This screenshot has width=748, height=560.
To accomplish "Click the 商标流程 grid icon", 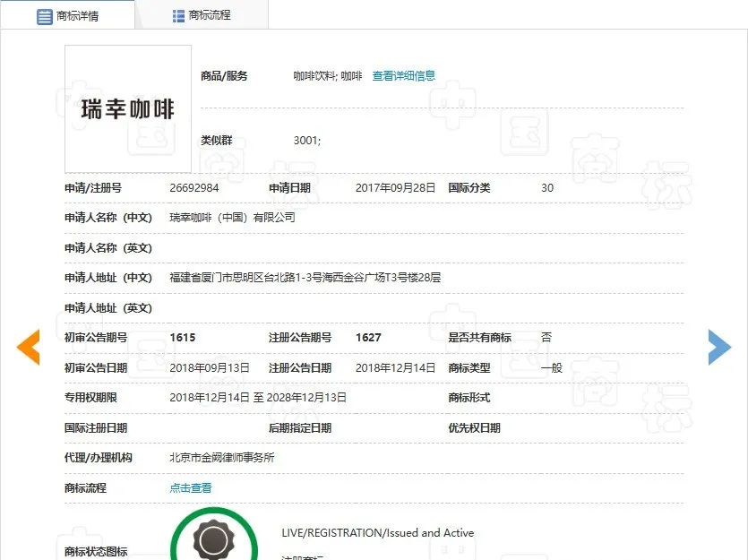I will [178, 16].
